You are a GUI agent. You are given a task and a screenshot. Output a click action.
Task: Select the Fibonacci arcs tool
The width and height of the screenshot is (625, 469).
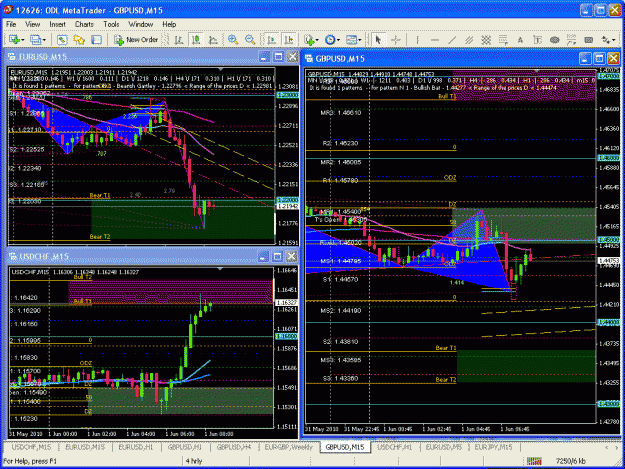(571, 39)
